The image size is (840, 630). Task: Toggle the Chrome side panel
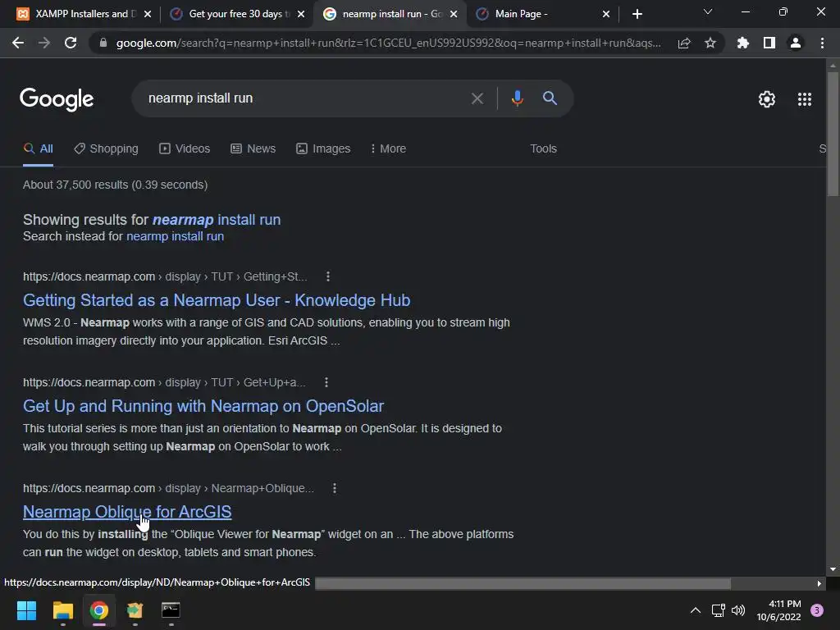point(769,43)
